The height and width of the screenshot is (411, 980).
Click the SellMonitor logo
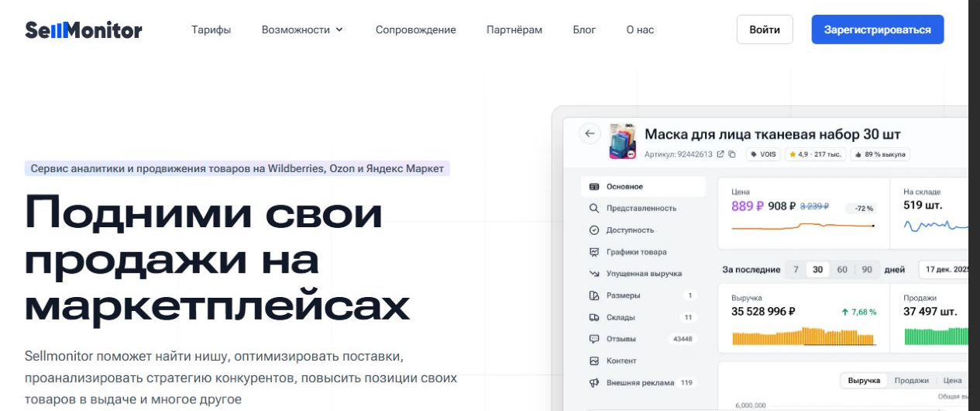coord(84,30)
